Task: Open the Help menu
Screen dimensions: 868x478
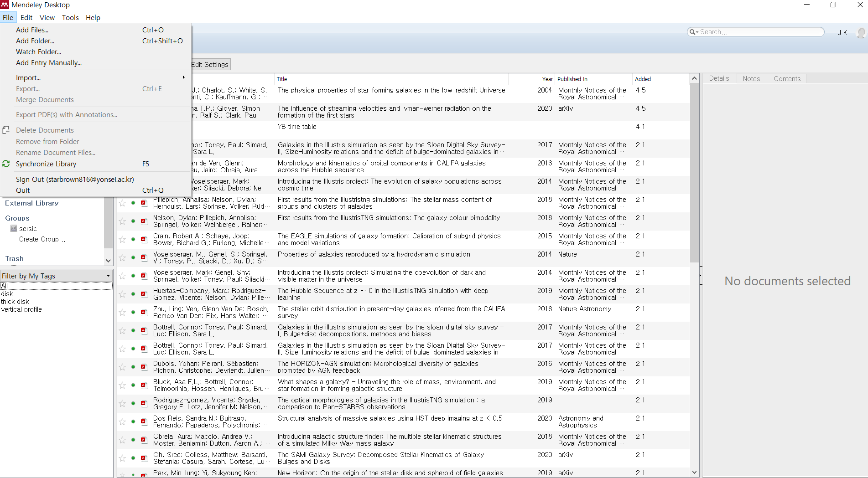Action: coord(93,17)
